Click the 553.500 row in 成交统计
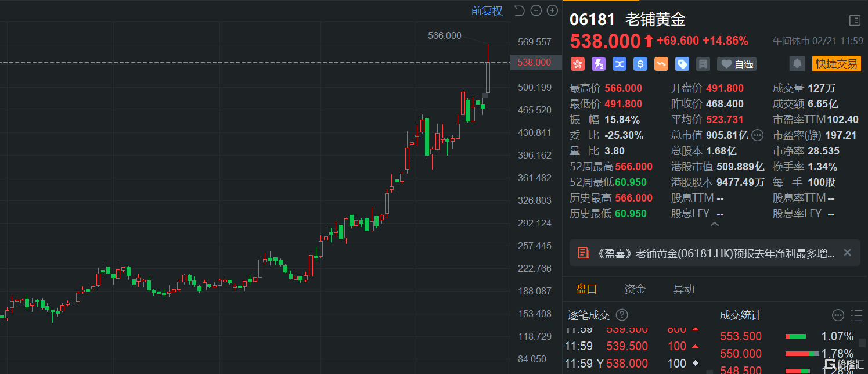This screenshot has width=868, height=374. click(787, 336)
